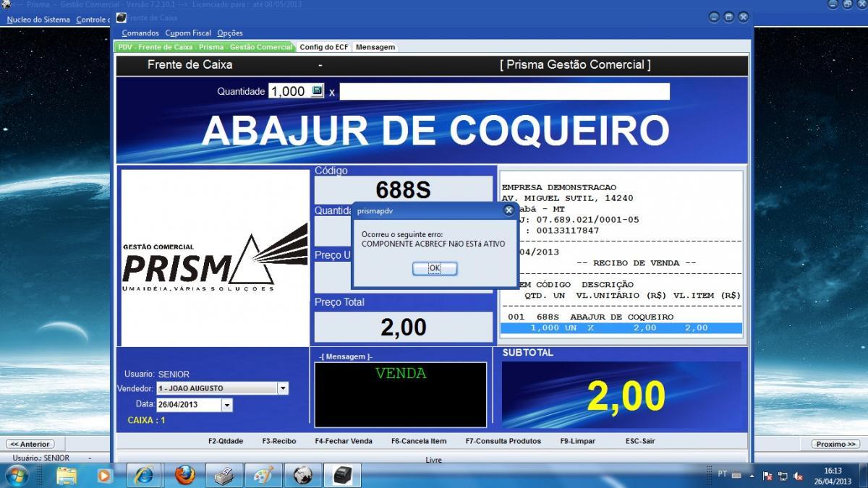Open the Opções menu
Viewport: 868px width, 488px height.
230,33
